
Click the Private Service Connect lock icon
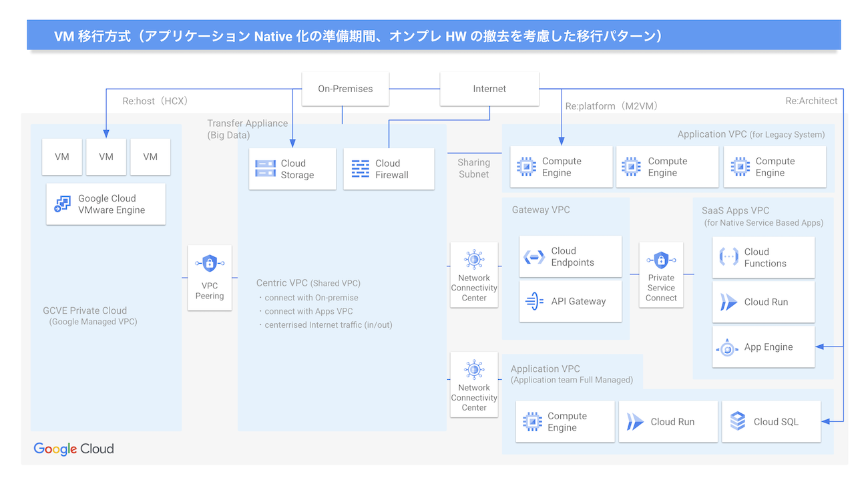click(661, 260)
